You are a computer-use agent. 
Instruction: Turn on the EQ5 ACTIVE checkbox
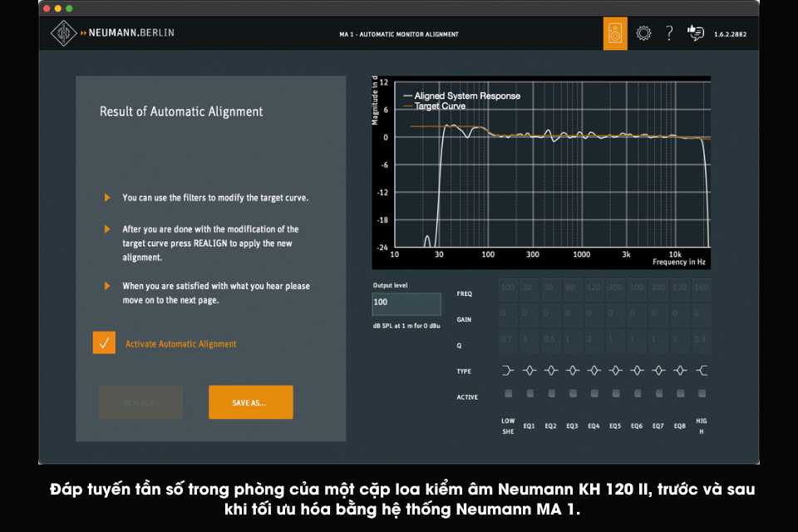616,393
